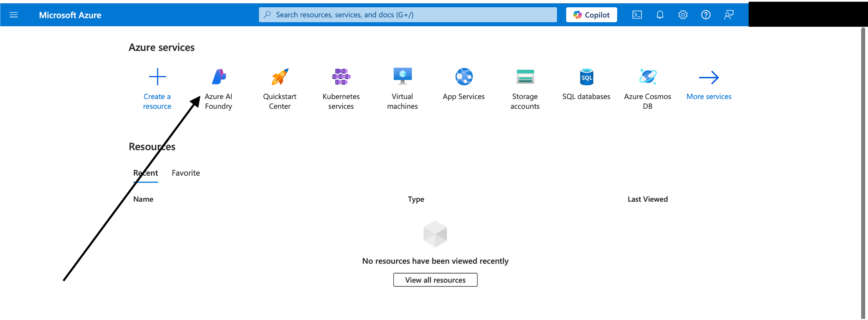Image resolution: width=868 pixels, height=320 pixels.
Task: Click the Microsoft Azure home title
Action: 70,15
